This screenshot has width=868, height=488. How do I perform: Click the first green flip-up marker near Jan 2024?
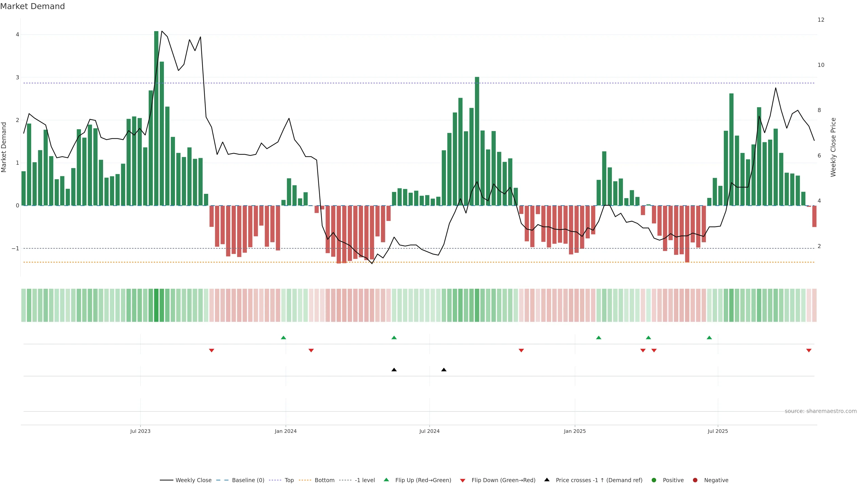click(283, 338)
